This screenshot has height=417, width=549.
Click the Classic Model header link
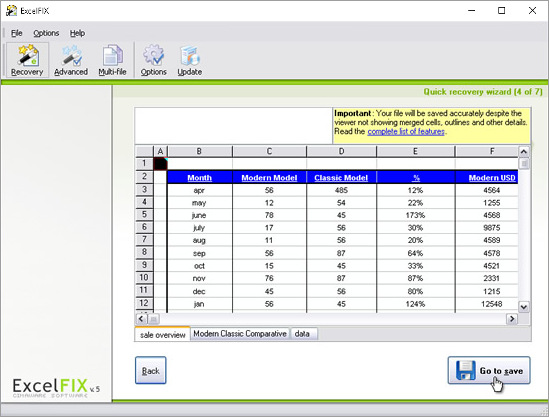(341, 178)
